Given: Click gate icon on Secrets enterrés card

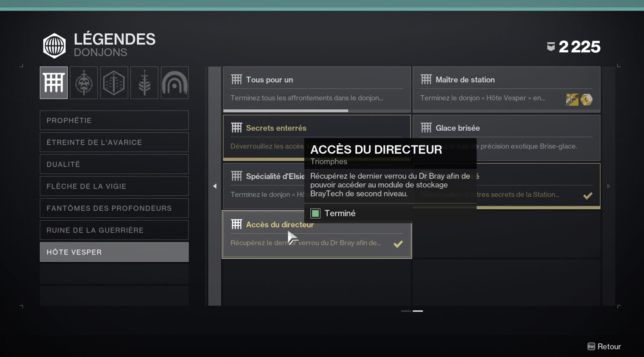Looking at the screenshot, I should (236, 127).
